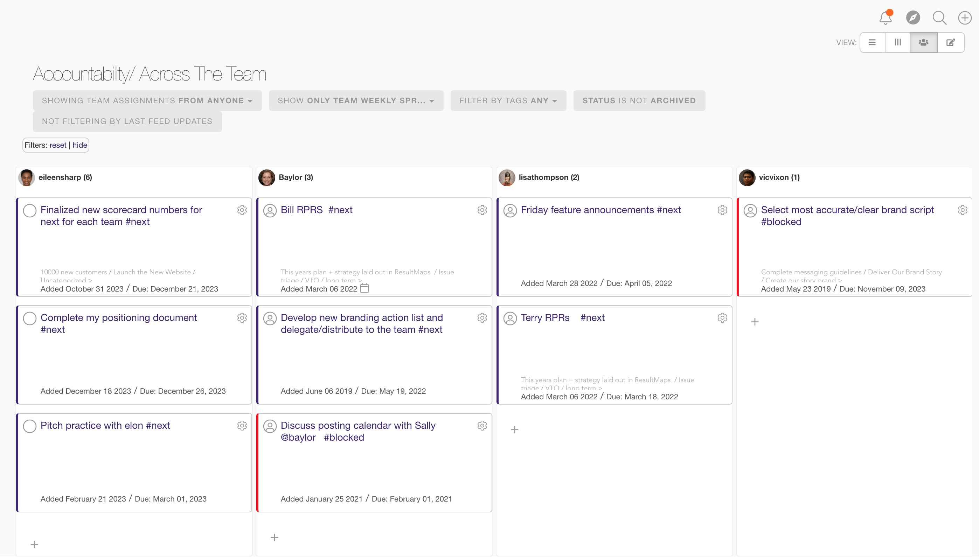Open search with magnifier icon
Image resolution: width=979 pixels, height=560 pixels.
tap(939, 18)
